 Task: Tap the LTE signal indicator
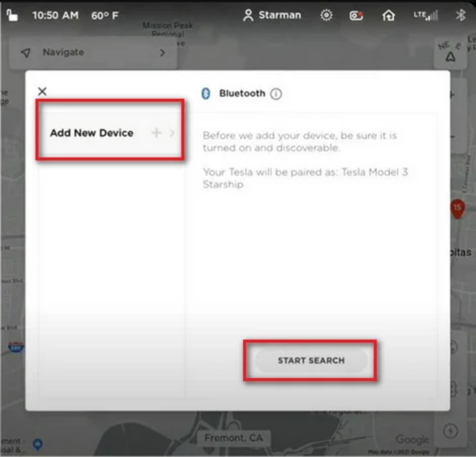tap(426, 15)
